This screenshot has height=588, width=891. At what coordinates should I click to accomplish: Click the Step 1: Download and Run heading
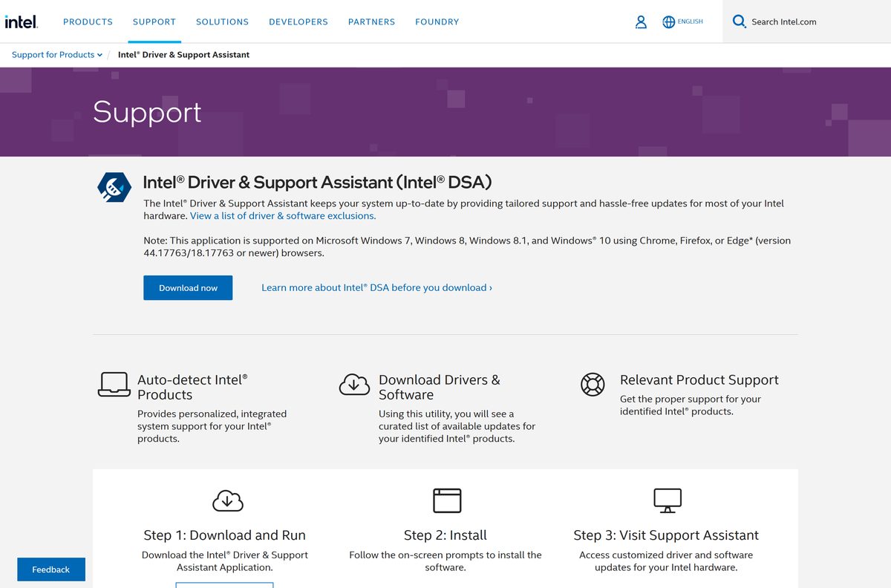tap(225, 535)
